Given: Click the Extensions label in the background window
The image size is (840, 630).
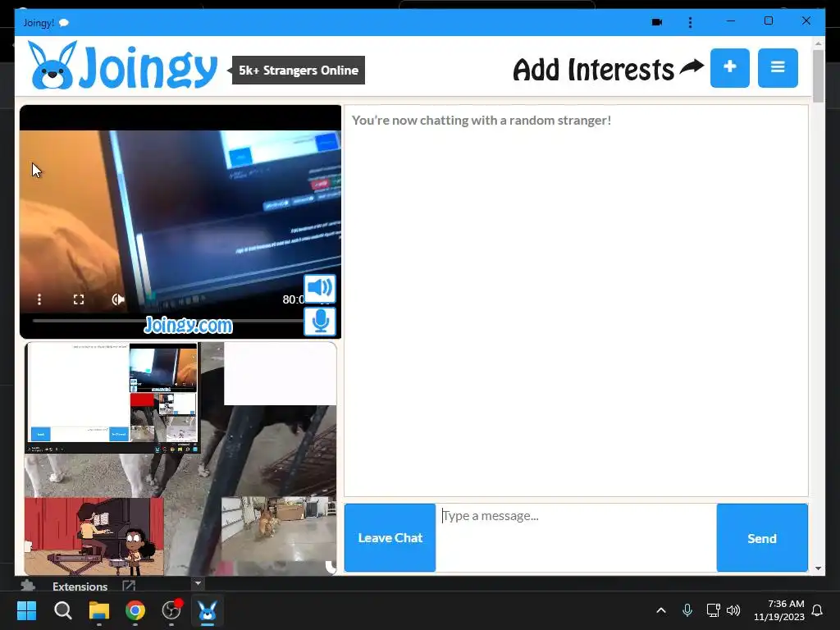Looking at the screenshot, I should 80,586.
